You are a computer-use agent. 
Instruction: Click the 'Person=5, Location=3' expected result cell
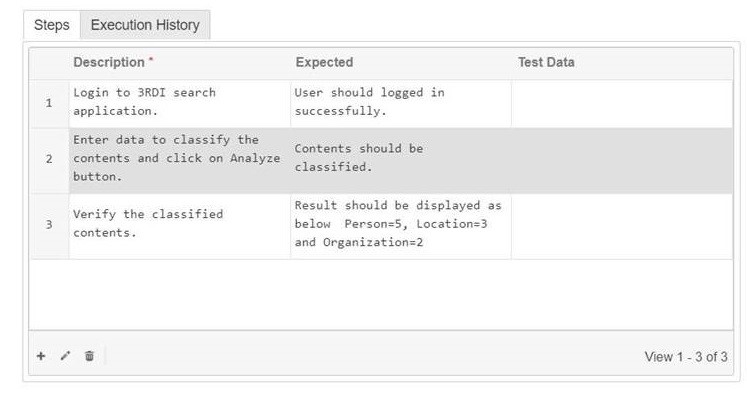click(401, 225)
